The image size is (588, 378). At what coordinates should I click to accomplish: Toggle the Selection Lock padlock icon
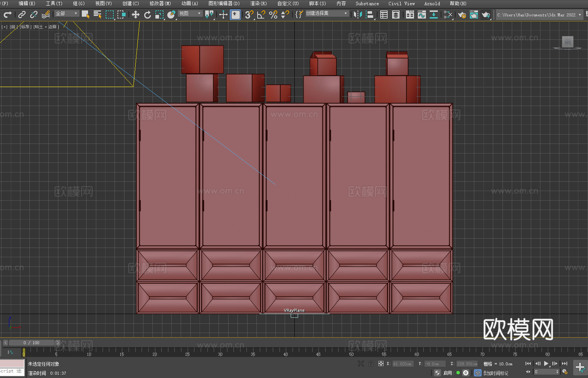click(371, 364)
